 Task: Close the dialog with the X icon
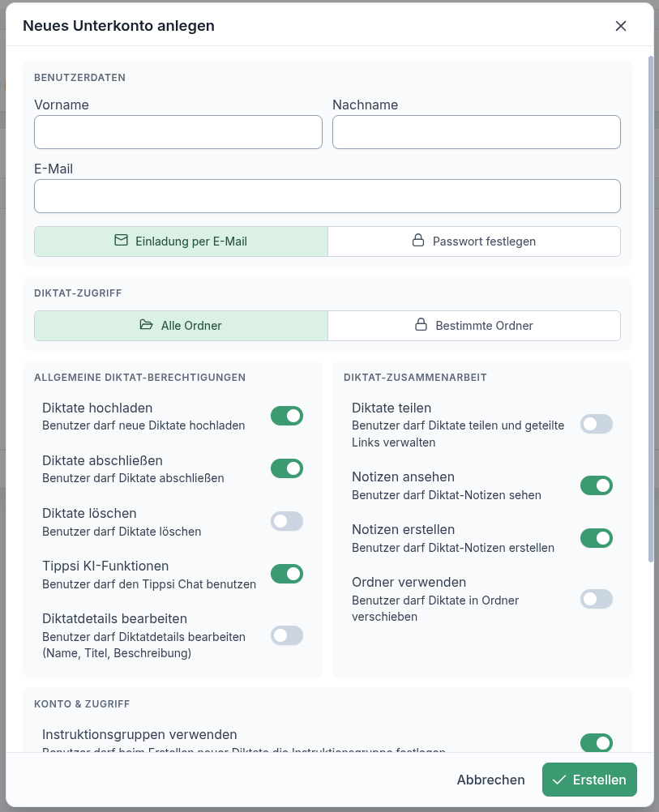[x=621, y=26]
